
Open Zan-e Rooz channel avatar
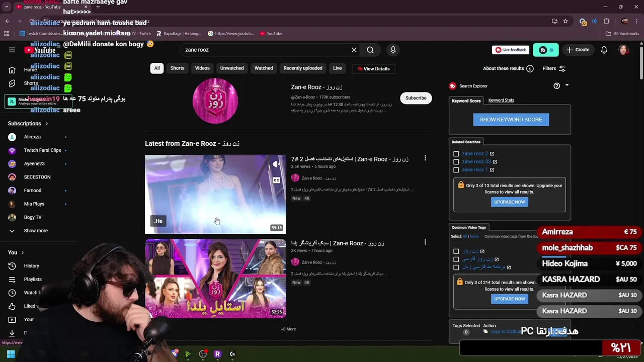point(215,101)
